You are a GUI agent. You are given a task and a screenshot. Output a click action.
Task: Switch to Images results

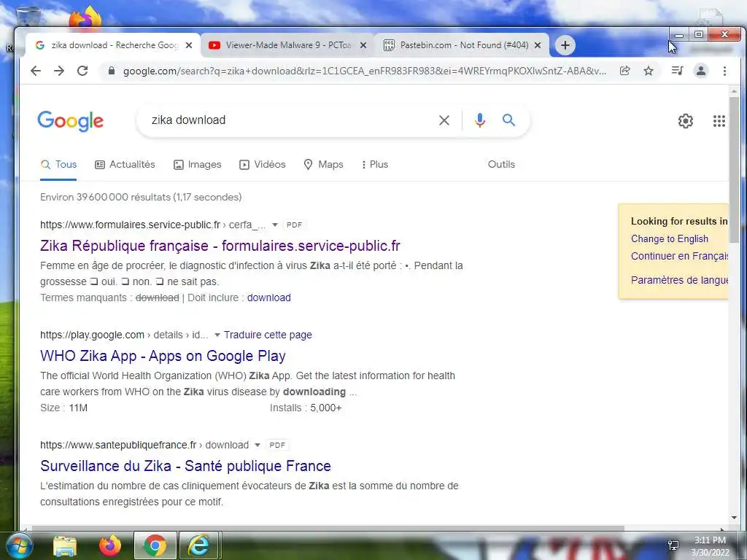197,165
